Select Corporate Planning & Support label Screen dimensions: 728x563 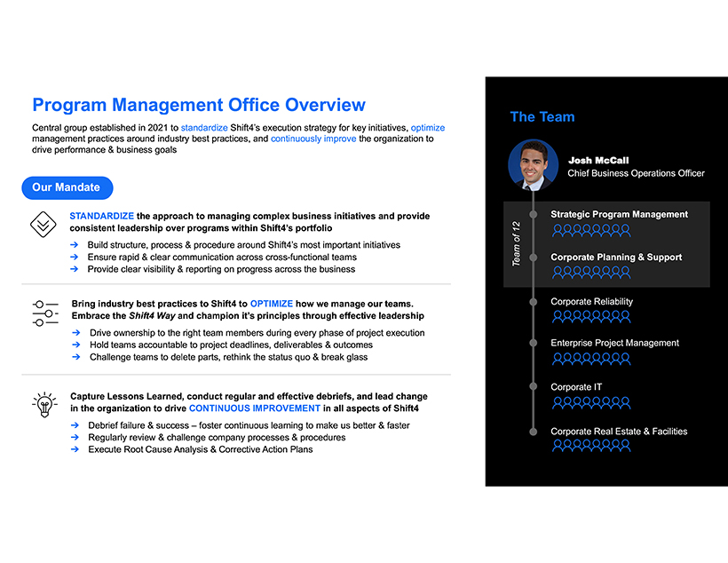point(616,257)
